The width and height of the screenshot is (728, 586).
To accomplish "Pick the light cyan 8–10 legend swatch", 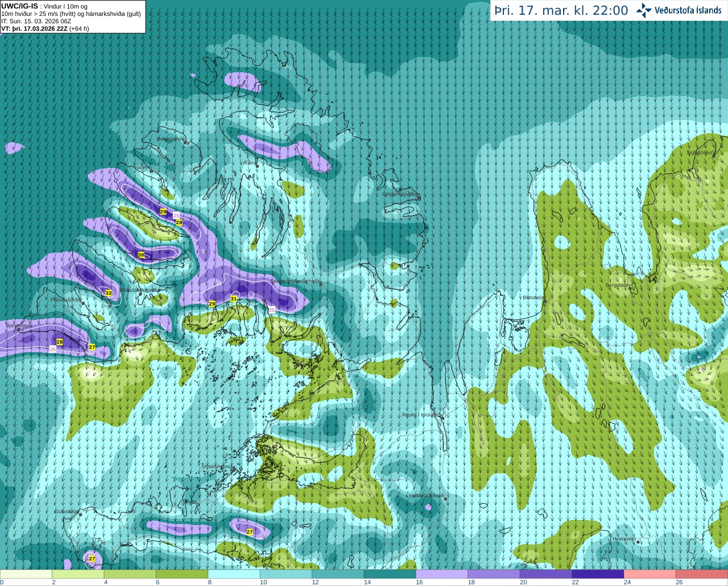I will click(x=234, y=574).
